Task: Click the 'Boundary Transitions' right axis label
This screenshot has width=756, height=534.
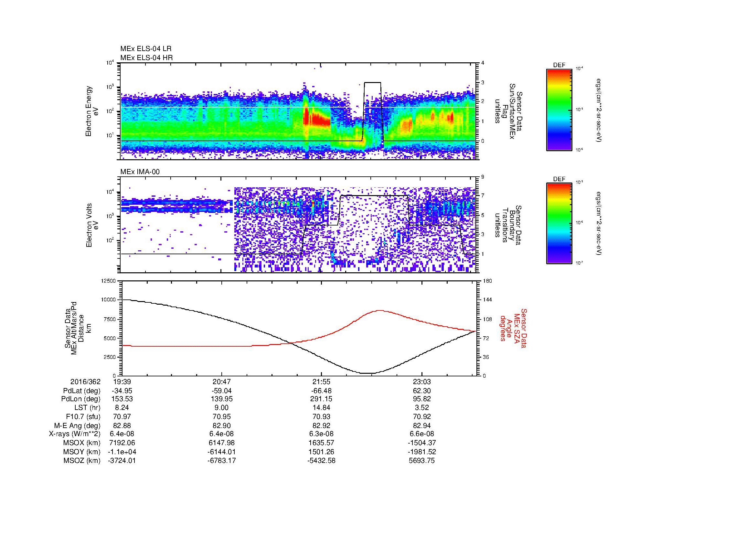Action: (x=509, y=225)
